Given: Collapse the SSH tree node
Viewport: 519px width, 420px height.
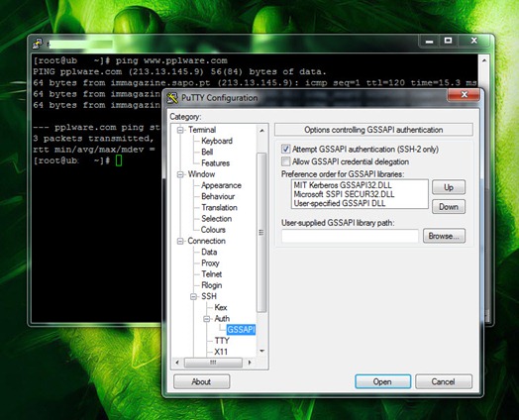Looking at the screenshot, I should [x=193, y=296].
